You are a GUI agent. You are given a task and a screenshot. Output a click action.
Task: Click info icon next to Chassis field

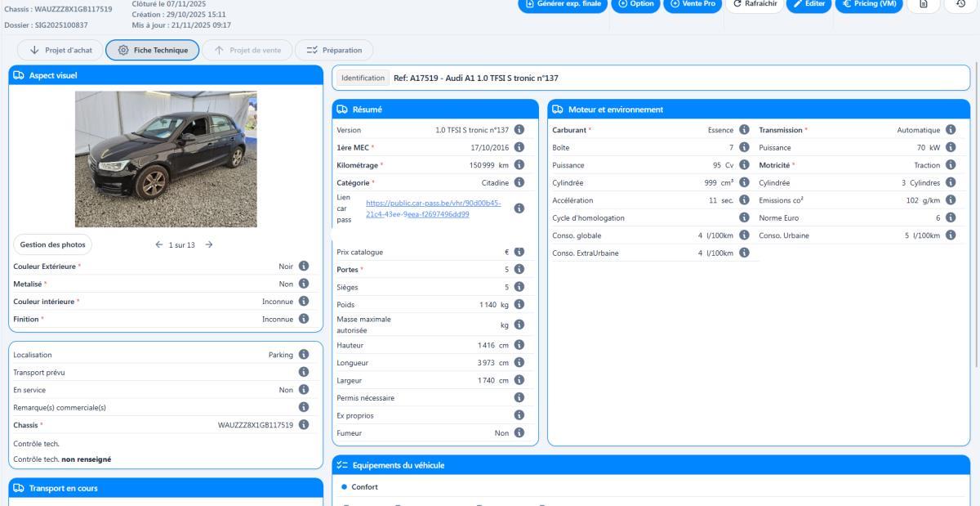[304, 424]
